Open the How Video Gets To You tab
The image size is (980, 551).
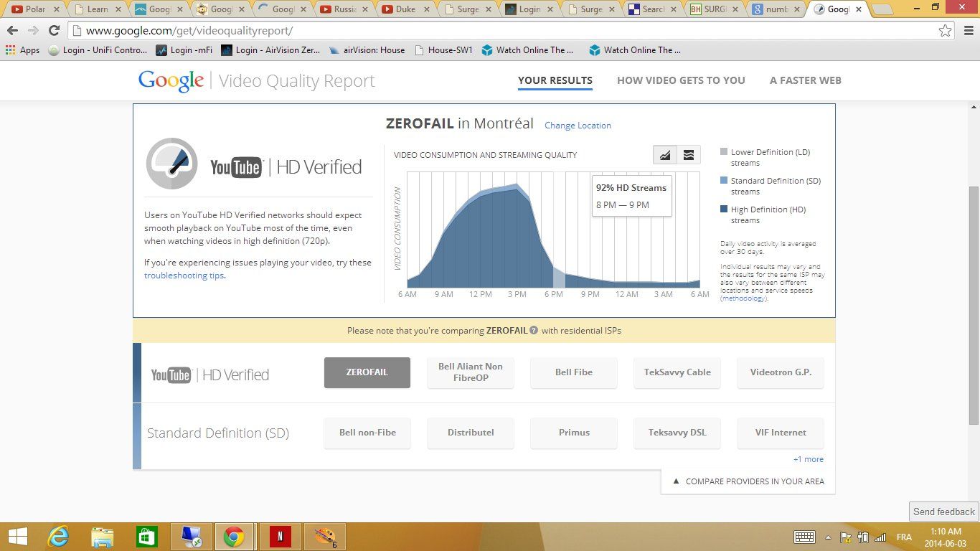pos(681,80)
